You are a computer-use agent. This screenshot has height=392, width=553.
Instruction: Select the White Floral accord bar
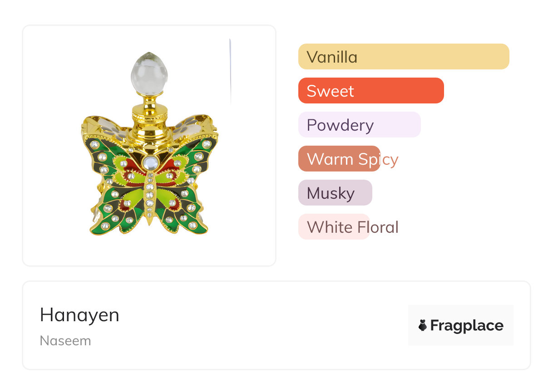[x=333, y=227]
